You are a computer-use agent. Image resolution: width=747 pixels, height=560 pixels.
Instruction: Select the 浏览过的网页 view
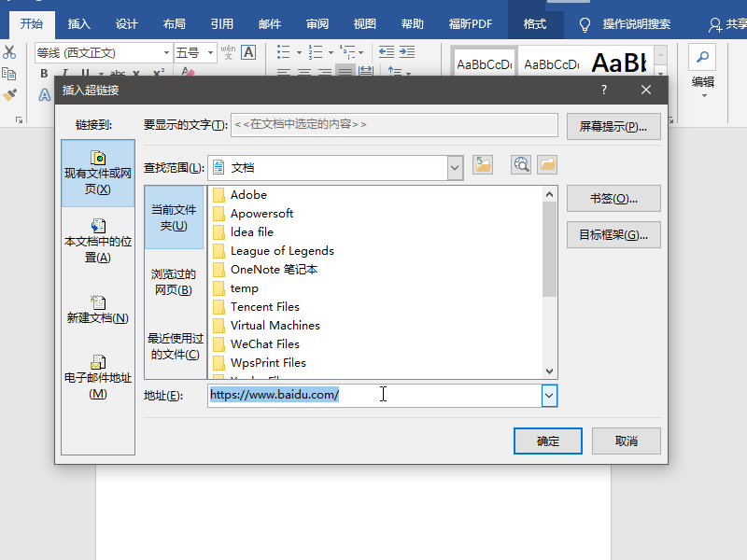[x=174, y=282]
